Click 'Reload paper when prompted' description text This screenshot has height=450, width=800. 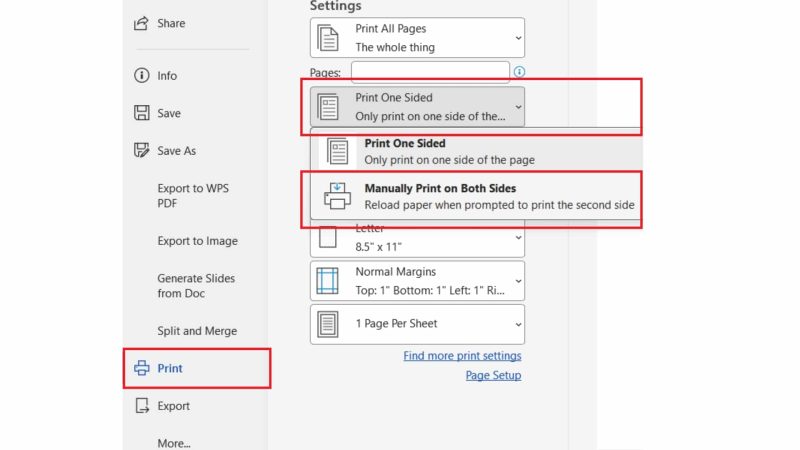(x=499, y=205)
